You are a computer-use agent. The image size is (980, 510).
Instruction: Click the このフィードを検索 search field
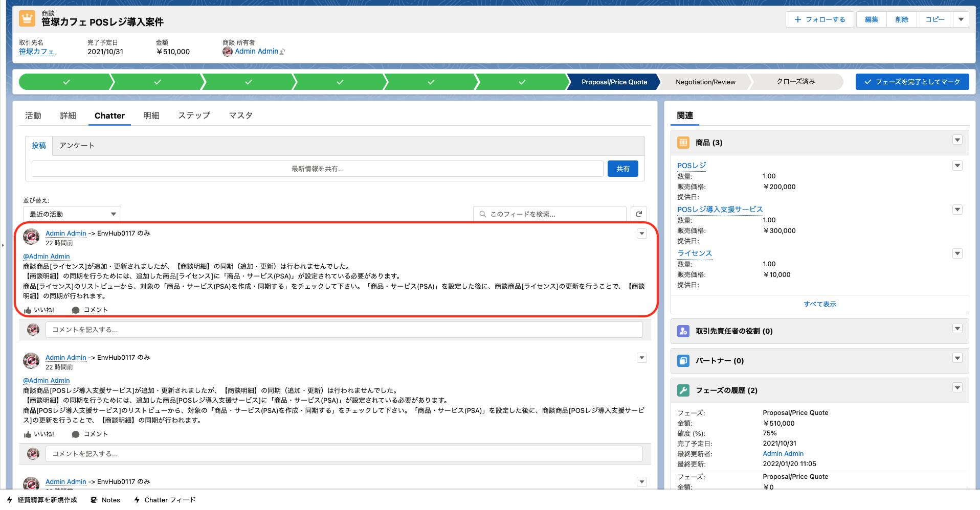(550, 214)
